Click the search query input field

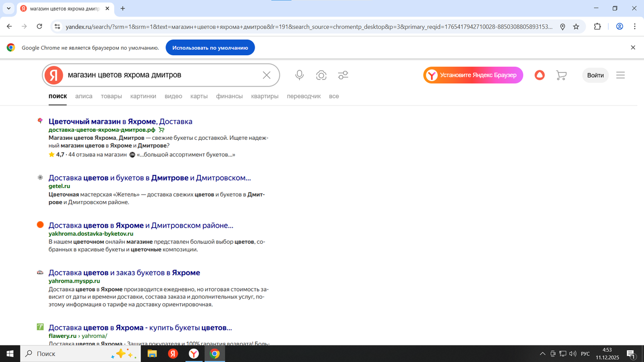[161, 75]
